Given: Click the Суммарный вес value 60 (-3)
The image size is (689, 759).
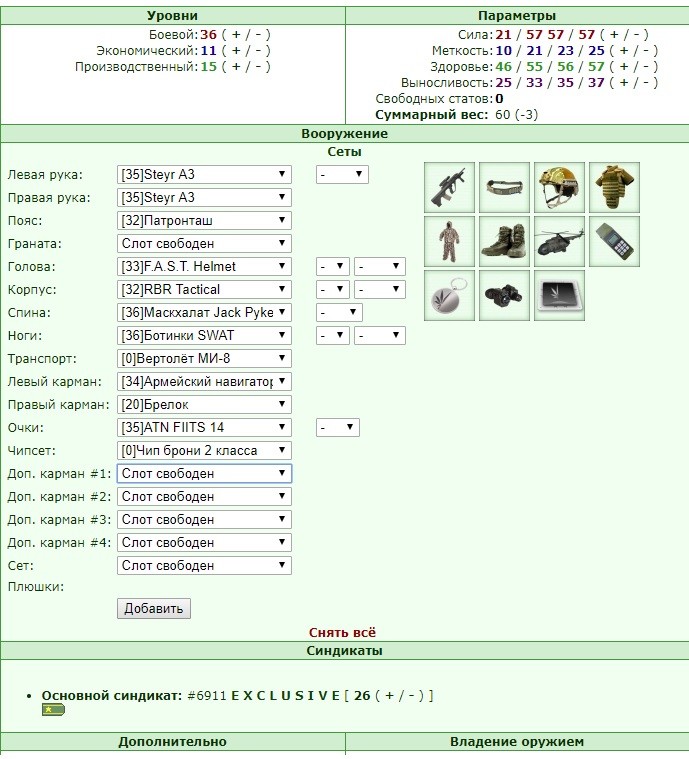Looking at the screenshot, I should [x=517, y=115].
